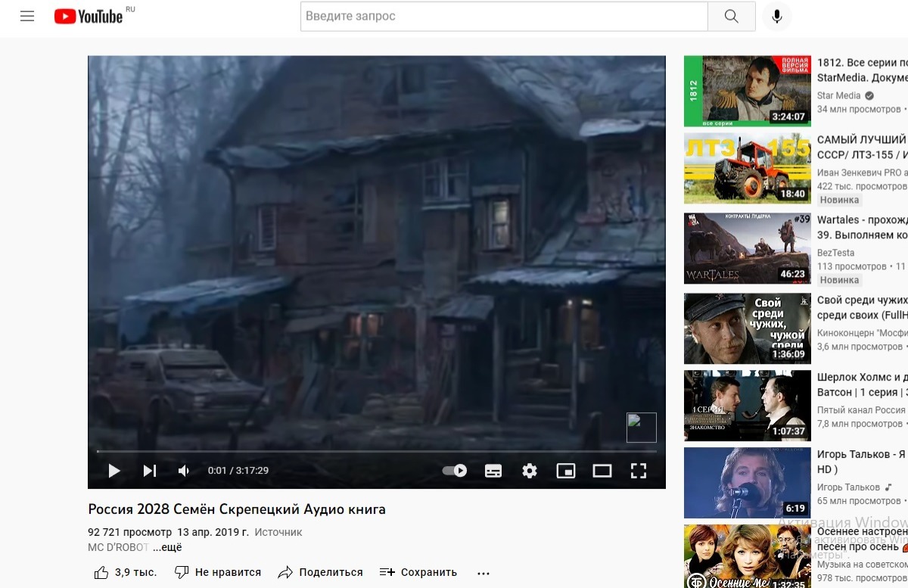The height and width of the screenshot is (588, 908).
Task: Mute the video volume
Action: 184,471
